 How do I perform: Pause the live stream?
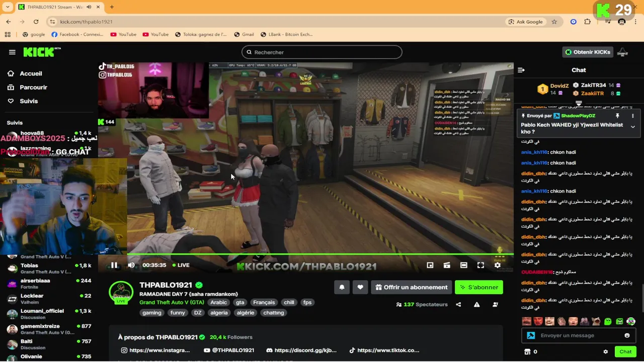(114, 265)
